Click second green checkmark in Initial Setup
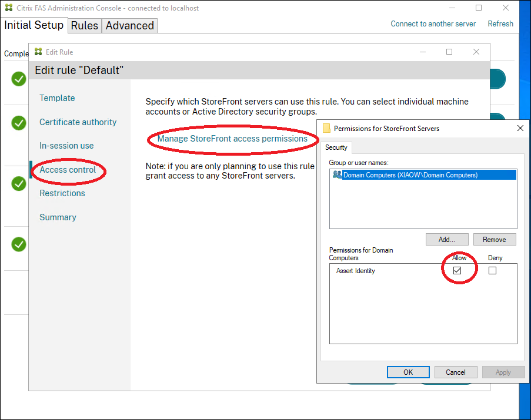The width and height of the screenshot is (531, 420). pos(19,123)
